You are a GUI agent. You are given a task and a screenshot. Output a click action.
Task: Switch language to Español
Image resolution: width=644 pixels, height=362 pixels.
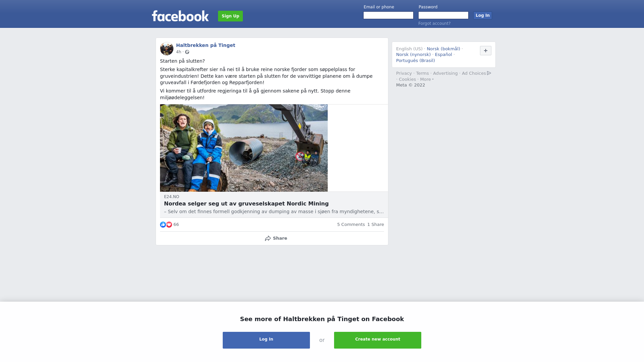(x=443, y=55)
